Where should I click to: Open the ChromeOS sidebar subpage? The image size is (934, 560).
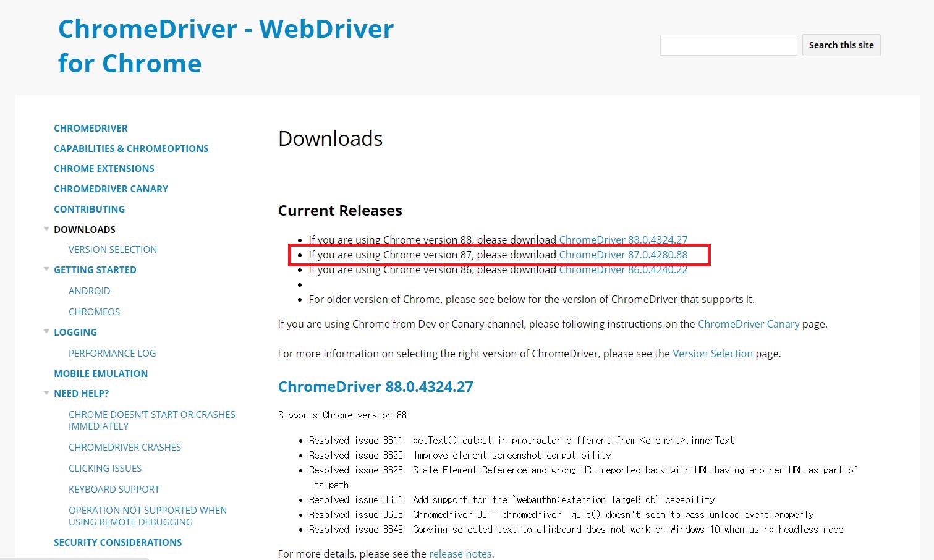94,312
